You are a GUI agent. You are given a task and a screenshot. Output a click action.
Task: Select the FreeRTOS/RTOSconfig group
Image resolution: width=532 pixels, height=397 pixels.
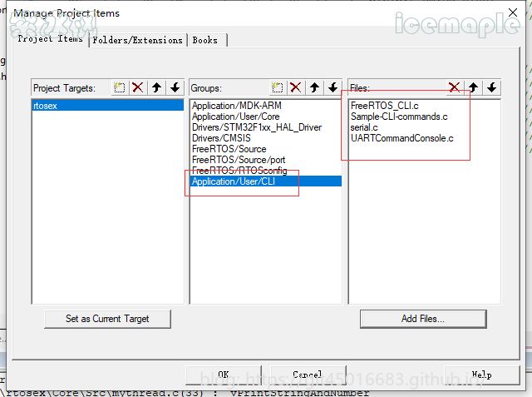pyautogui.click(x=266, y=171)
